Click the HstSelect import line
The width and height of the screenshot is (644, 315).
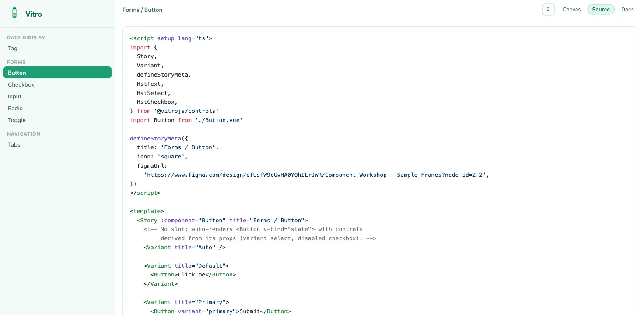click(x=154, y=93)
